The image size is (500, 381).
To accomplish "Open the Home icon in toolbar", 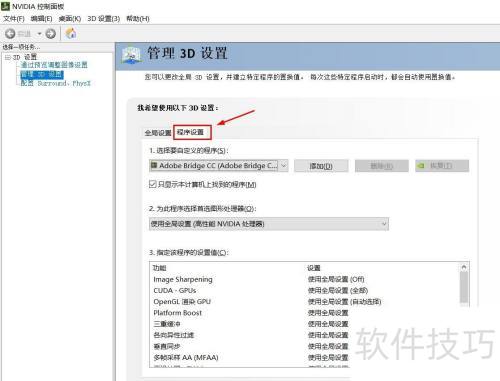I will pyautogui.click(x=71, y=33).
